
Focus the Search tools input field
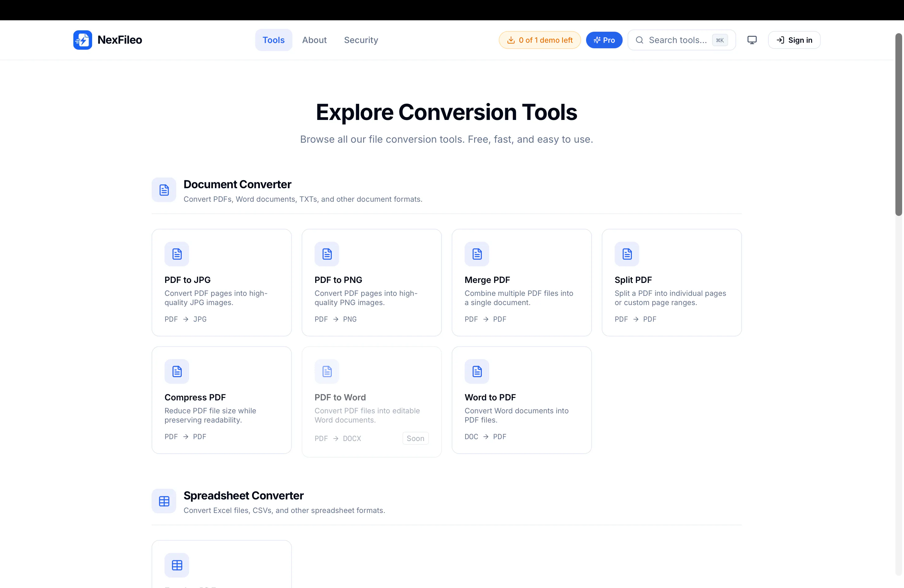pyautogui.click(x=681, y=40)
